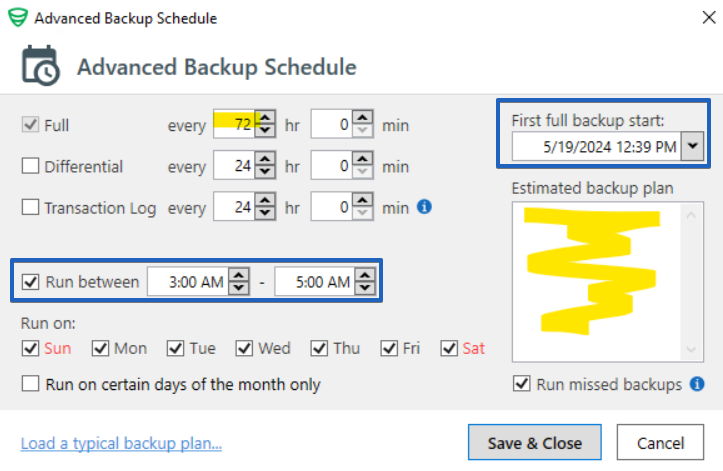
Task: Decrease Run between end time arrow
Action: tap(365, 288)
